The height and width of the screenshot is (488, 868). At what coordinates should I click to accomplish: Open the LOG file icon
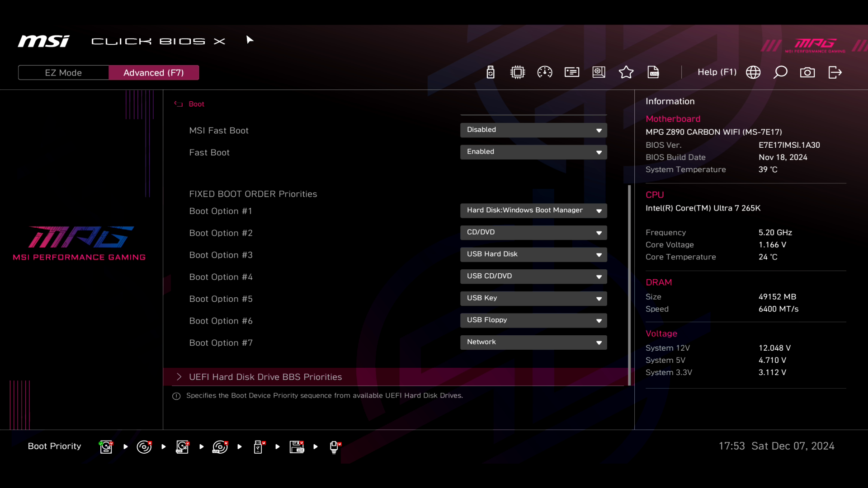coord(653,72)
